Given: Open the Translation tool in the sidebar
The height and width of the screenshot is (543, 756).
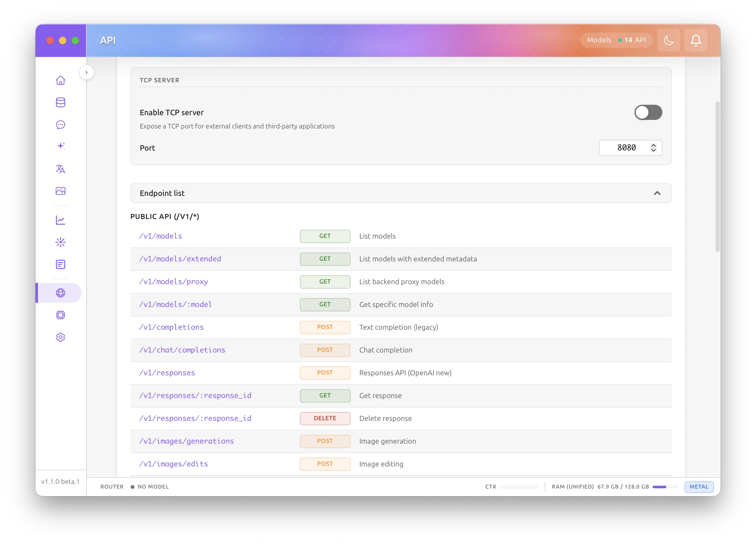Looking at the screenshot, I should coord(60,169).
